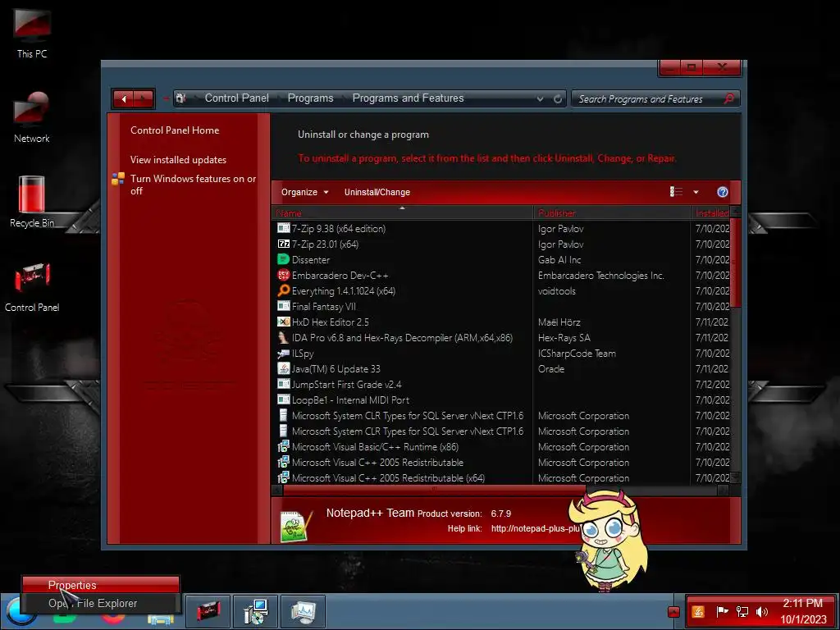Image resolution: width=840 pixels, height=630 pixels.
Task: Show hidden tray icons arrow
Action: tap(674, 611)
